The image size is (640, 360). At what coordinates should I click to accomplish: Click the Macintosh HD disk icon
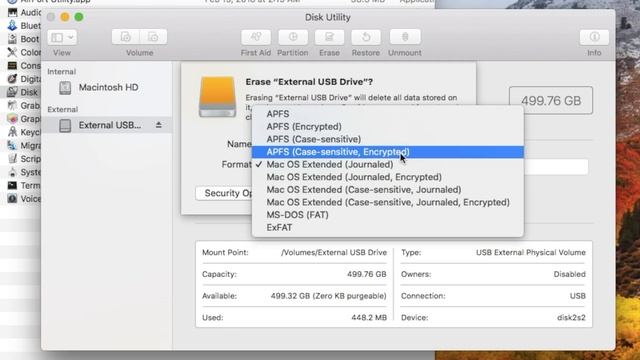(x=65, y=87)
